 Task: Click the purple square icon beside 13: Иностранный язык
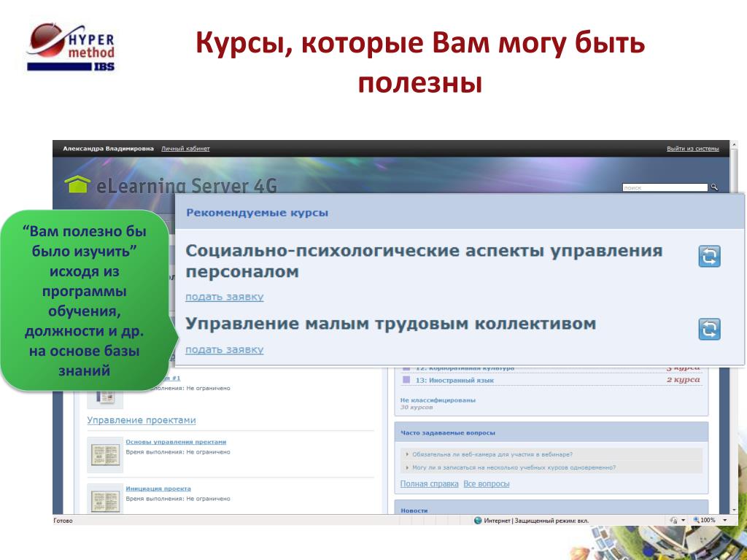[406, 380]
